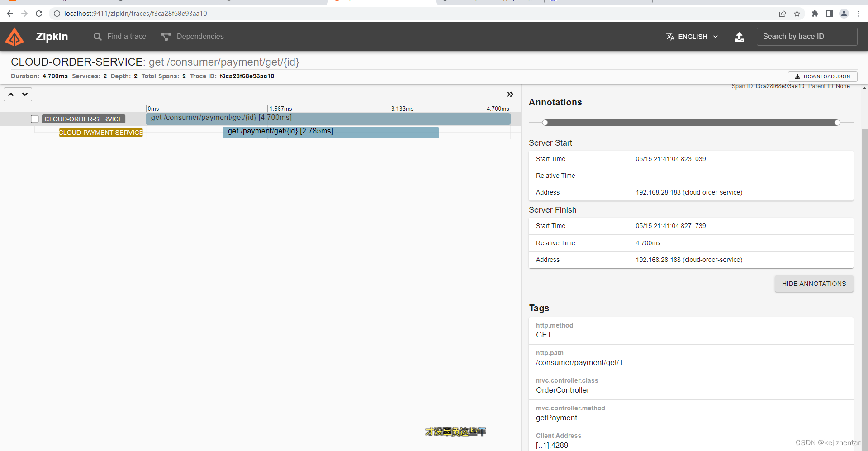This screenshot has width=868, height=451.
Task: Click the HIDE ANNOTATIONS button
Action: click(814, 284)
